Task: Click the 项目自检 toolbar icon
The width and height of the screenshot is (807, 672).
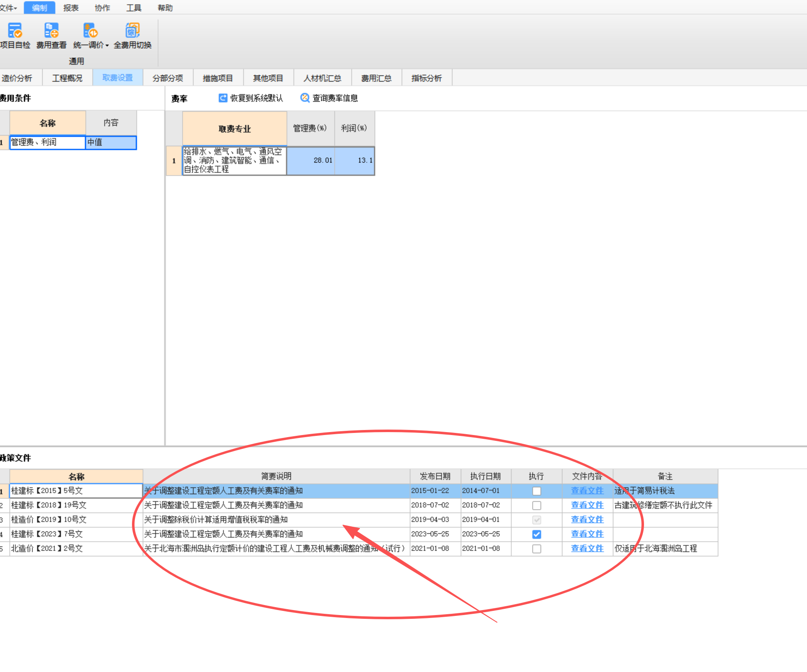Action: [x=15, y=31]
